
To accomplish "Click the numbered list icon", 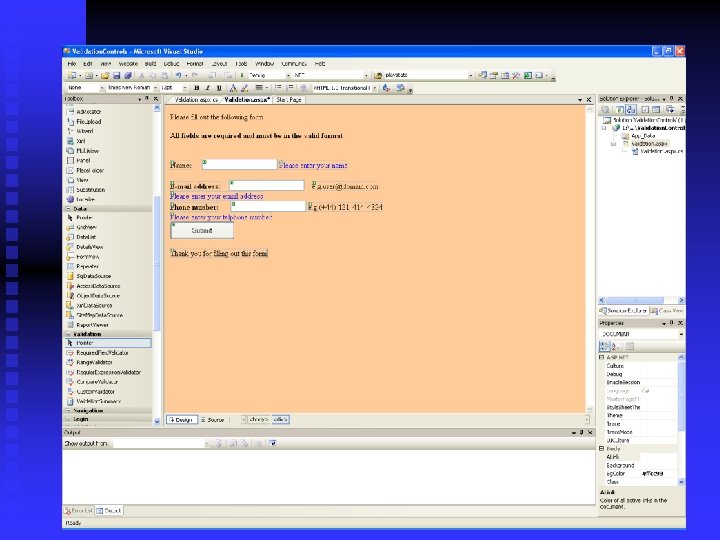I will coord(290,88).
